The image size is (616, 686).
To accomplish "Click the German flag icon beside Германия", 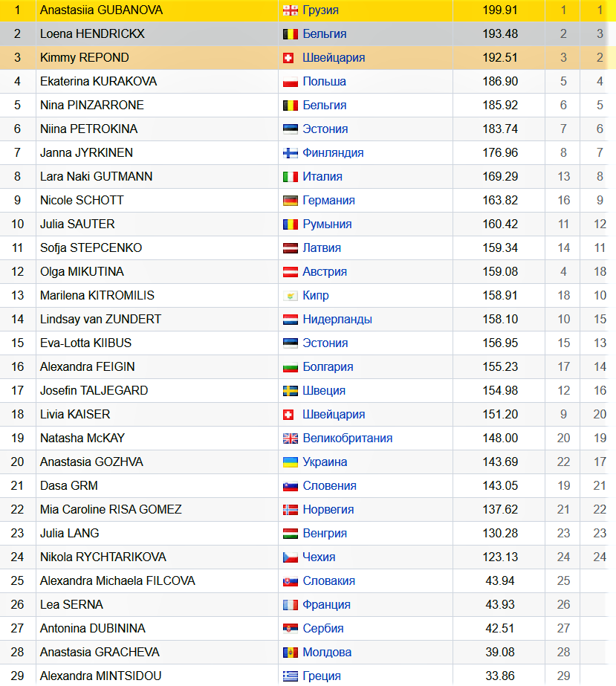I will pyautogui.click(x=290, y=201).
